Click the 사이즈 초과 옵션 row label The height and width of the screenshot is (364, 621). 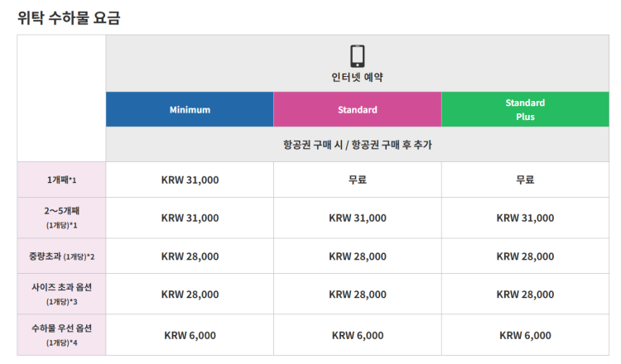[x=61, y=294]
